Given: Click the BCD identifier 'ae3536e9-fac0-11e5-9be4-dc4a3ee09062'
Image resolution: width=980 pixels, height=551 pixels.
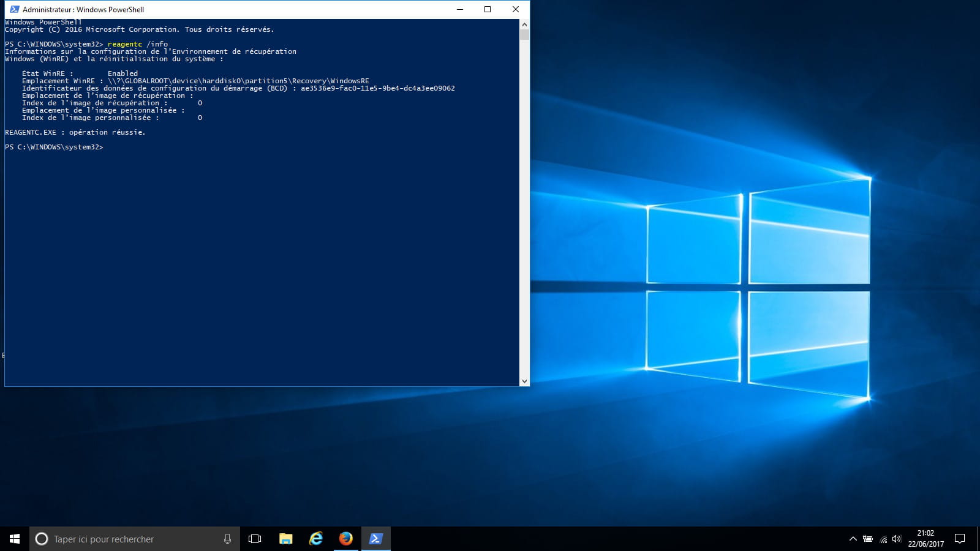Looking at the screenshot, I should (x=378, y=88).
